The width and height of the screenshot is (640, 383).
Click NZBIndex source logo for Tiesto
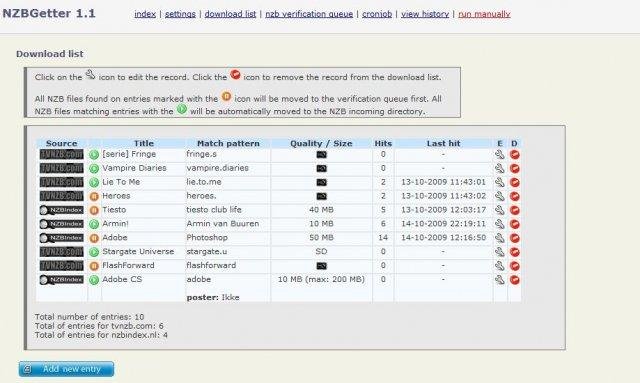(62, 210)
